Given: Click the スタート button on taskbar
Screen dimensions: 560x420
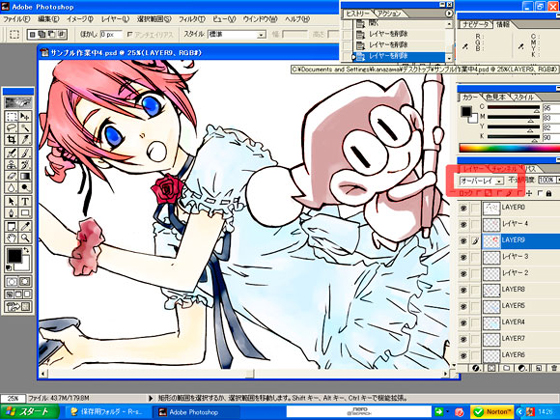Looking at the screenshot, I should [x=30, y=412].
